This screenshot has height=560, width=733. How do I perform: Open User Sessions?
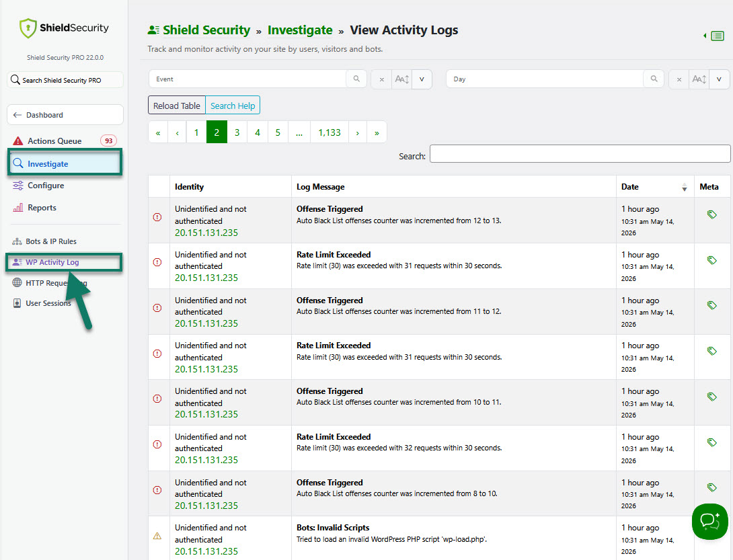(48, 303)
